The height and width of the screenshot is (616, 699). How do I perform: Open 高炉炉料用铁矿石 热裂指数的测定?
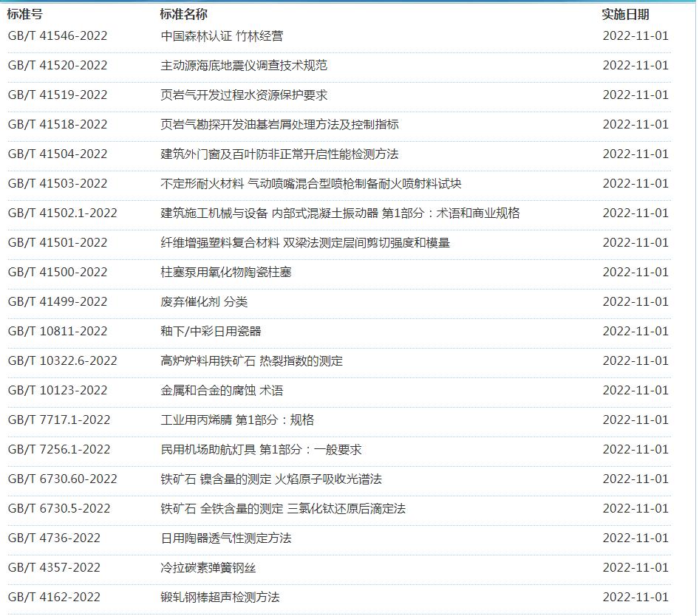point(251,360)
